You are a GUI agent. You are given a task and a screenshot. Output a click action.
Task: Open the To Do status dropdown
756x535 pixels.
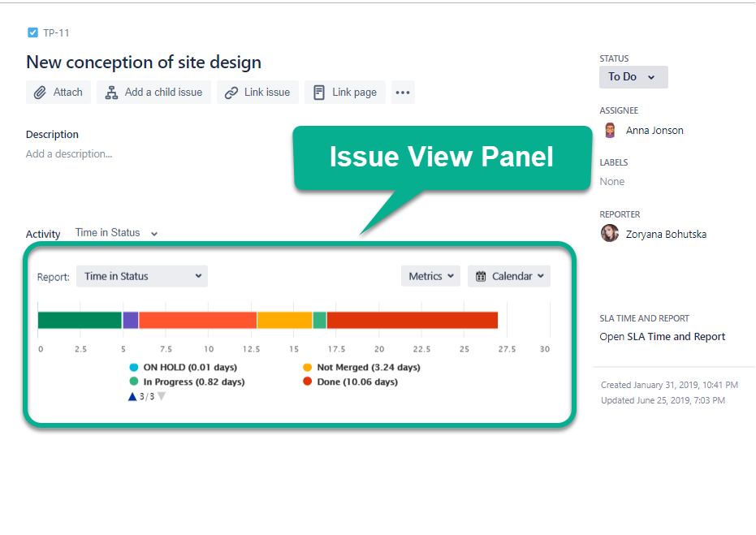point(633,77)
